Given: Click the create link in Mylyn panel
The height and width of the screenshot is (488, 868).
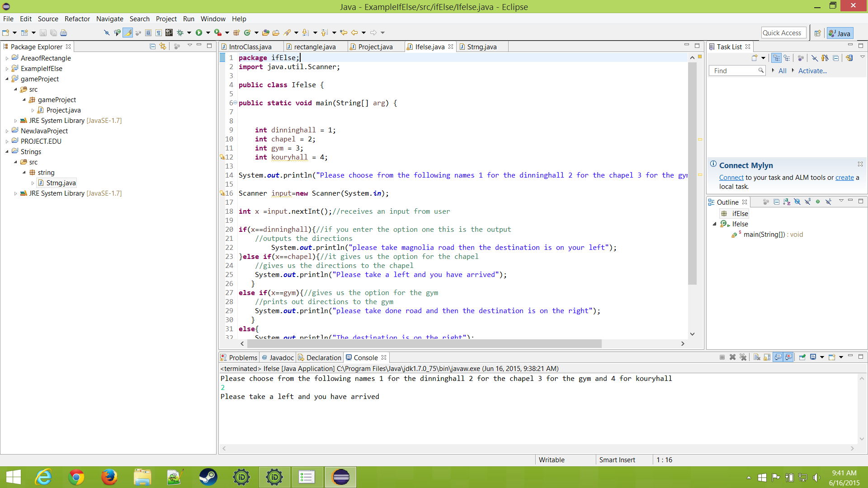Looking at the screenshot, I should coord(844,178).
